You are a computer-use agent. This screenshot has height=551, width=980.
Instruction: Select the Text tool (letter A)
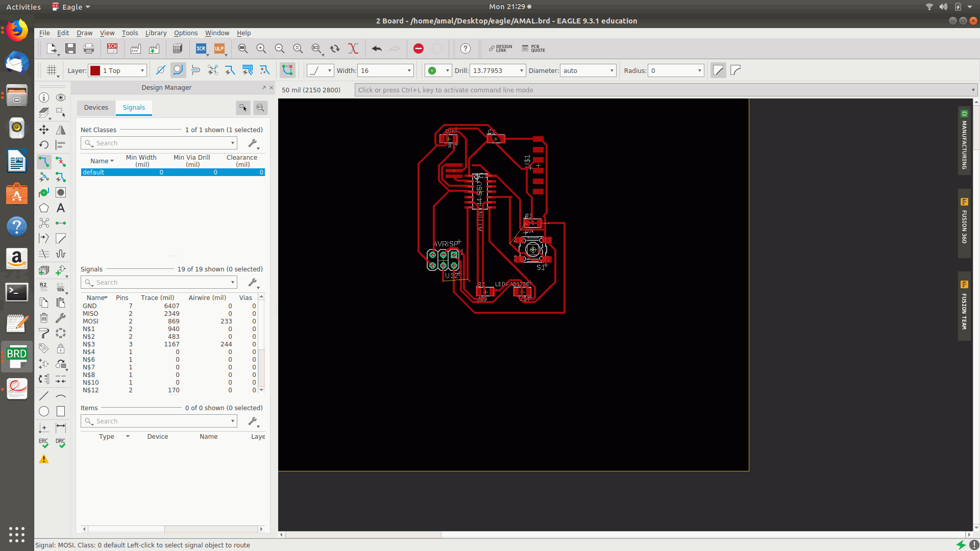tap(61, 208)
